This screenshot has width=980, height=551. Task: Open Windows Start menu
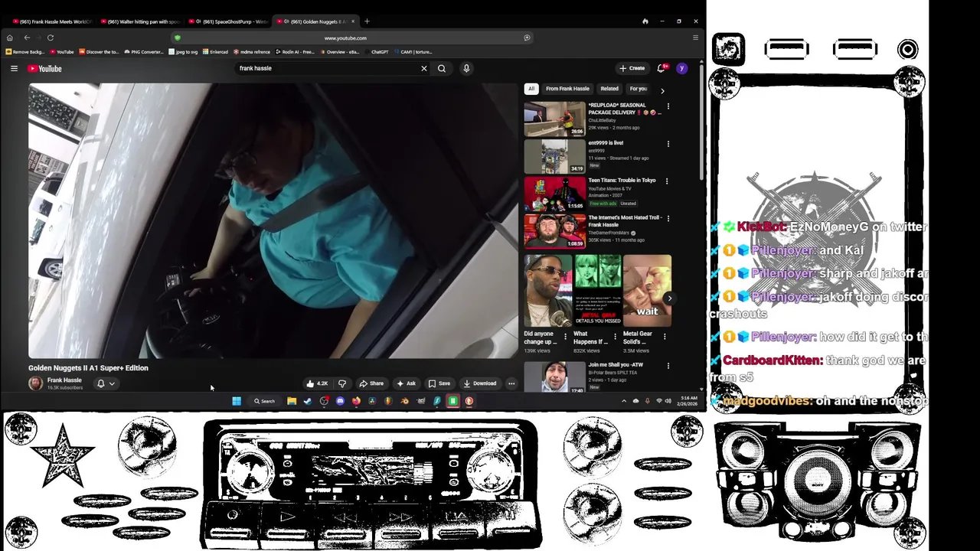[x=237, y=401]
